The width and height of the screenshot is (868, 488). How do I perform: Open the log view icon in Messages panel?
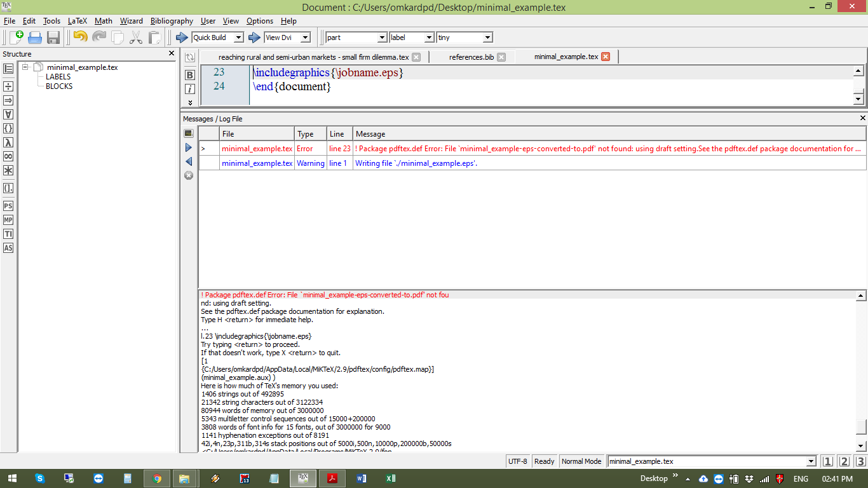pos(189,133)
